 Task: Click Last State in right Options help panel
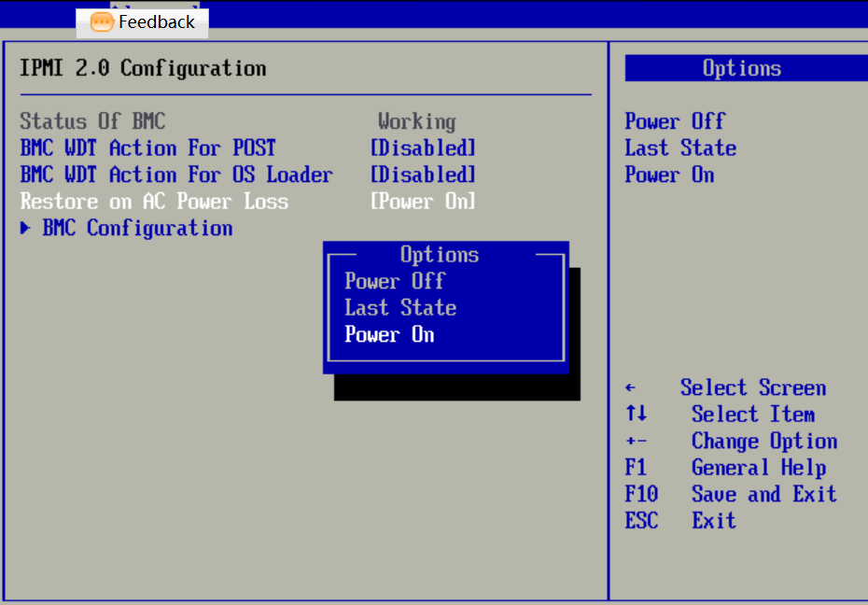[680, 148]
